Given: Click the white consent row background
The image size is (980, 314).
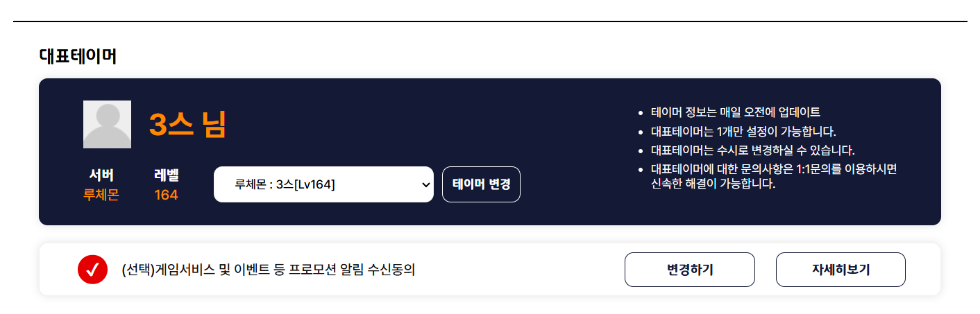Looking at the screenshot, I should [x=521, y=270].
